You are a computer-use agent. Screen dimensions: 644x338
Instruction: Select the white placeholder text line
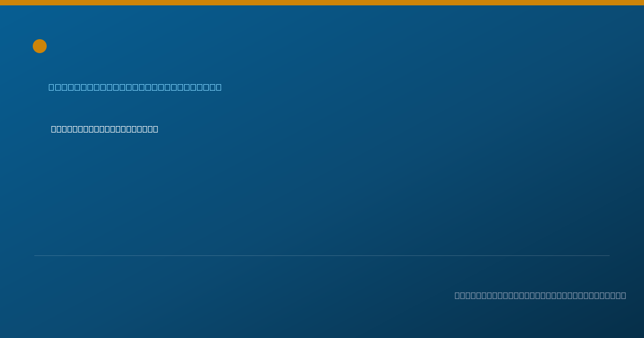(x=105, y=129)
